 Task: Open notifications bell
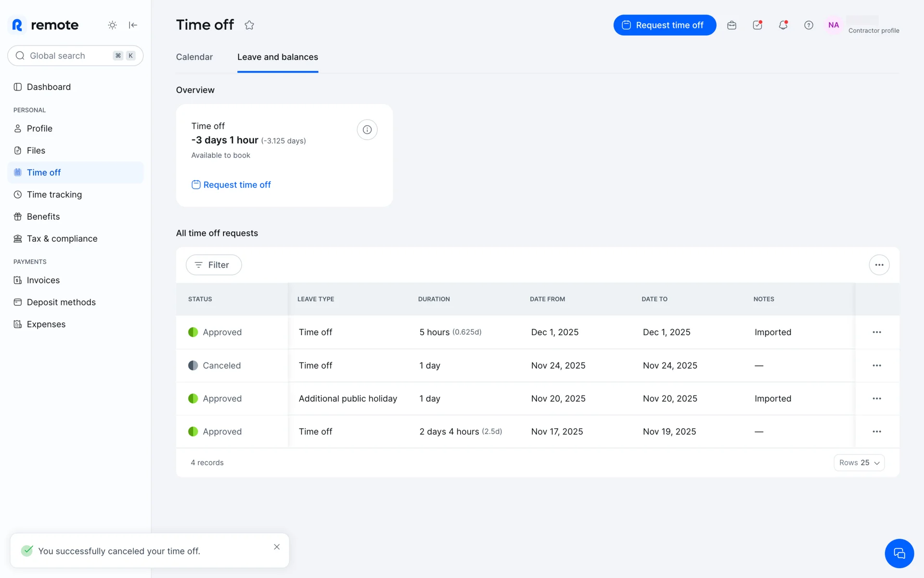click(783, 25)
